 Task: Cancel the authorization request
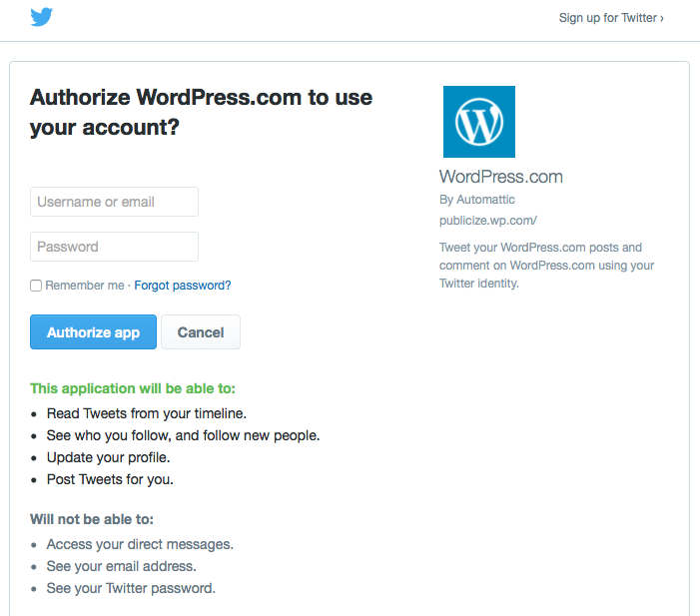tap(201, 332)
